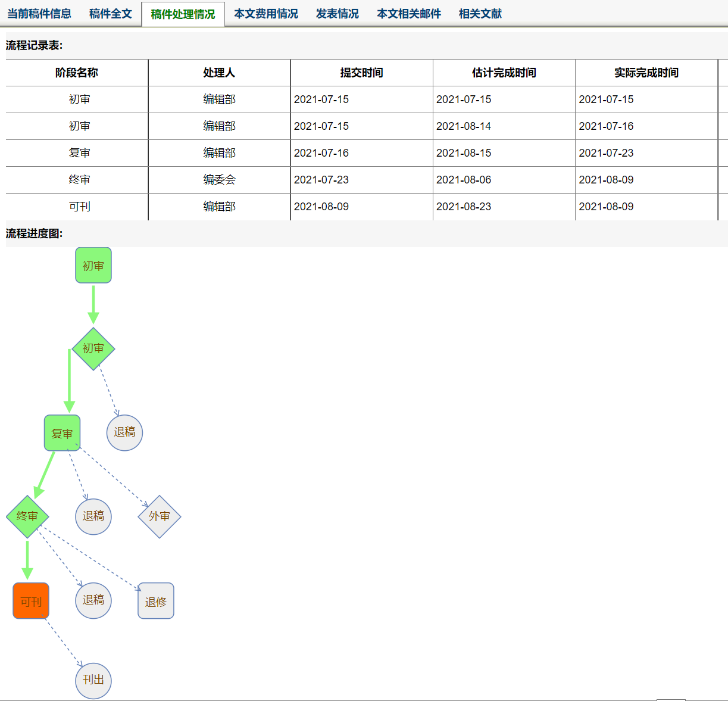Click the rounded-square 初审 node at top of flowchart
The height and width of the screenshot is (701, 728).
[x=93, y=266]
